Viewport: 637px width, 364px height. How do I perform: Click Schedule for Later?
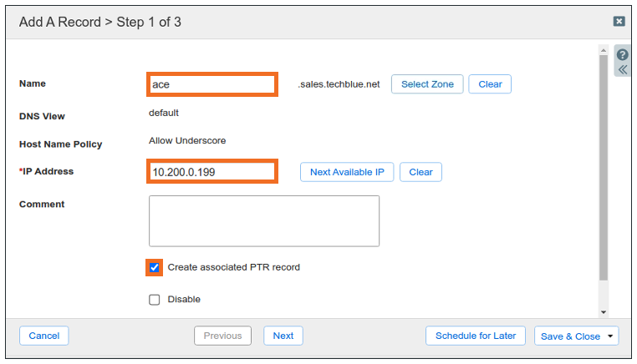476,336
